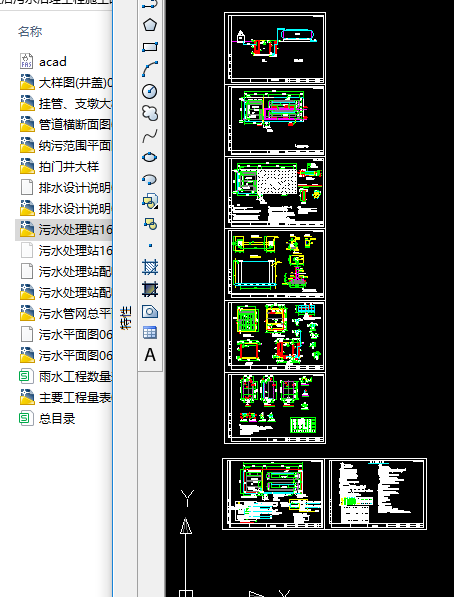The image size is (454, 597).
Task: Click the DWG icon beside 纳污范围平面
Action: click(x=27, y=145)
